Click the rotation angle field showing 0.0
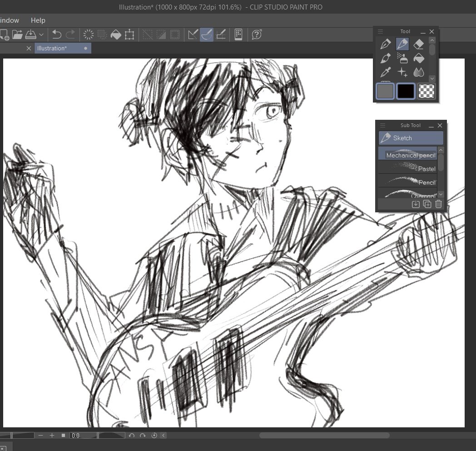Screen dimensions: 476x451 (x=83, y=436)
